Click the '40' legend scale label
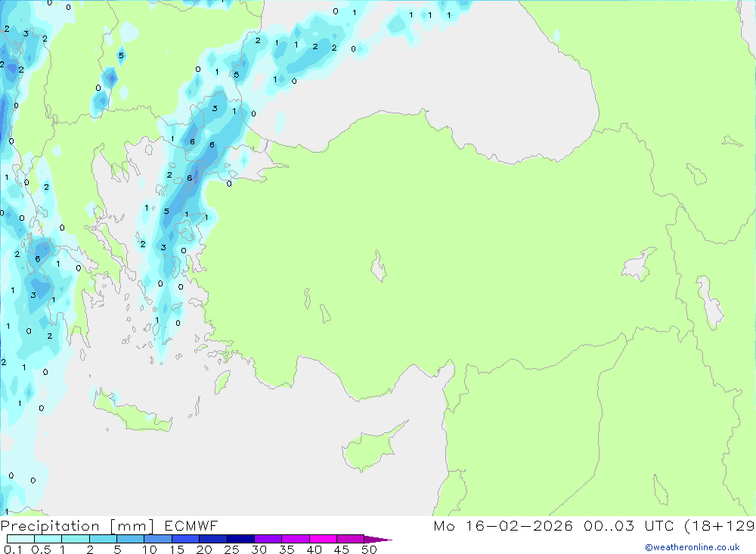 (x=314, y=549)
